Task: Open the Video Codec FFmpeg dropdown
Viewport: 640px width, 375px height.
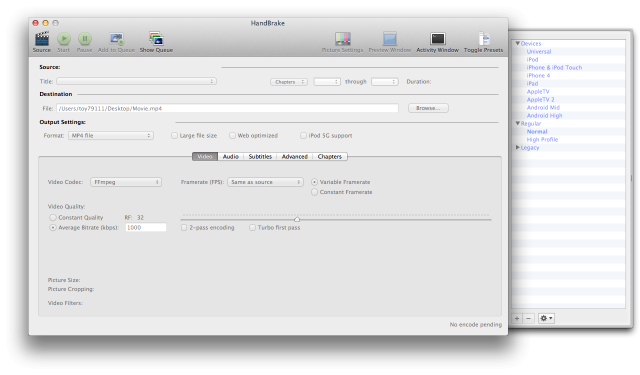Action: coord(126,182)
